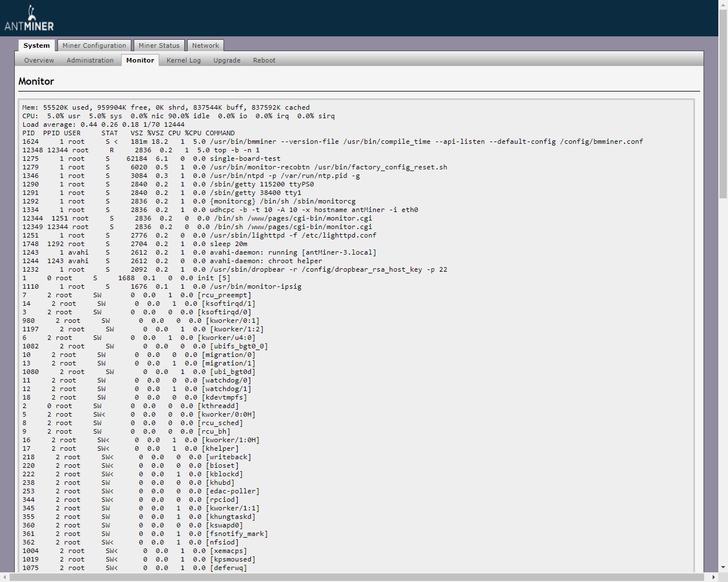Screen dimensions: 728x582
Task: Click the [ksoftirqd/1] process row
Action: click(139, 304)
